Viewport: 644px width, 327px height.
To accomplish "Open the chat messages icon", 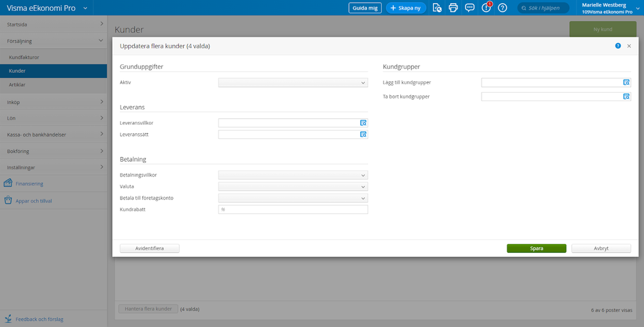I will [x=470, y=8].
